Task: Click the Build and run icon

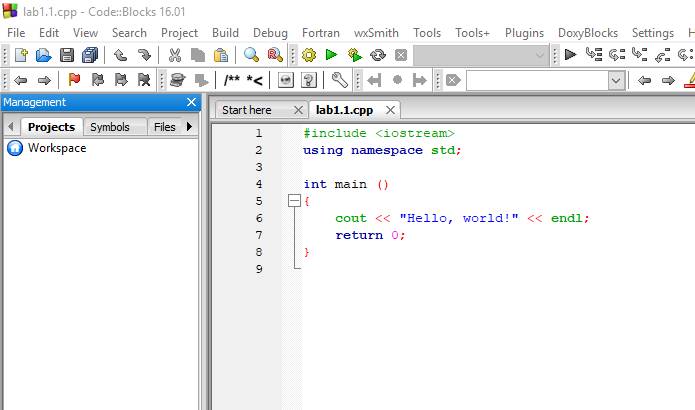Action: coord(355,55)
